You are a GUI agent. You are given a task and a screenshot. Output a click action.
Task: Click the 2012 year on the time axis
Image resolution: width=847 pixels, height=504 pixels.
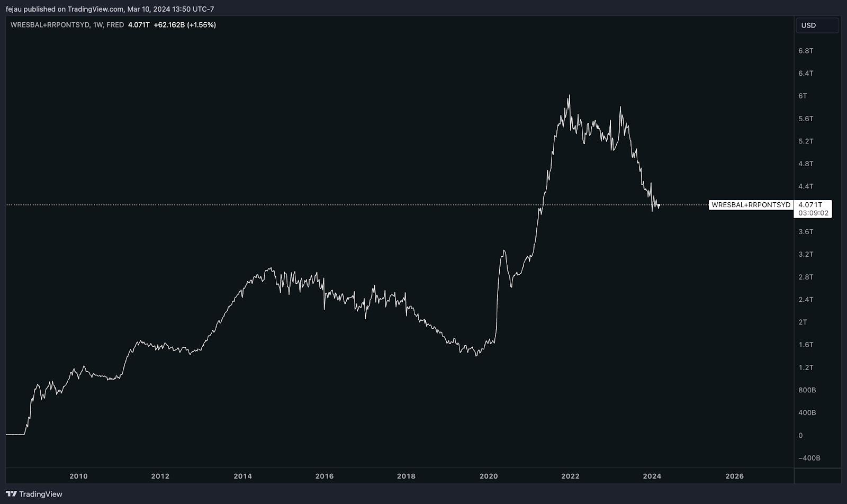[x=160, y=476]
